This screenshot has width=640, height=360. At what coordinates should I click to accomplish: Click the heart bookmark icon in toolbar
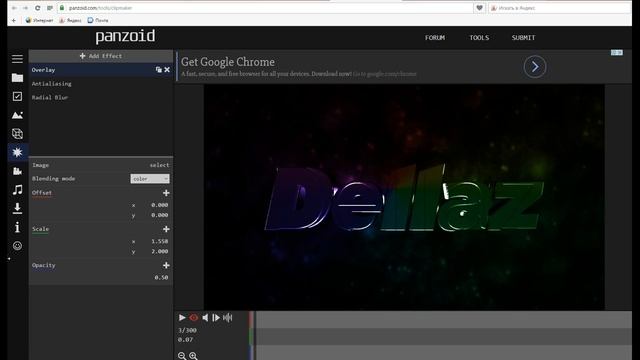click(480, 8)
